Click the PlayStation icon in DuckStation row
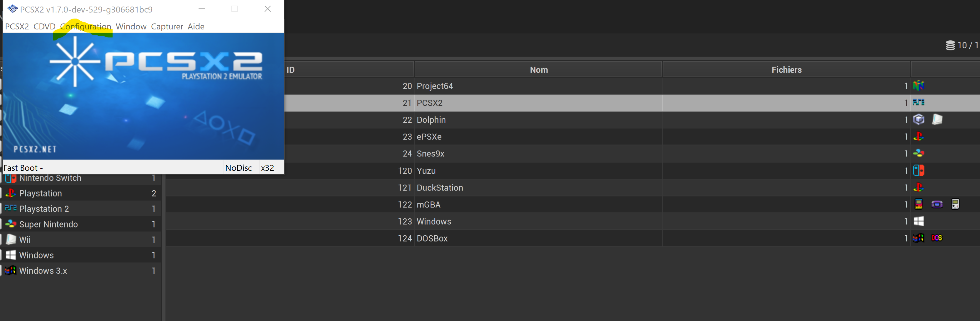Image resolution: width=980 pixels, height=321 pixels. 918,187
